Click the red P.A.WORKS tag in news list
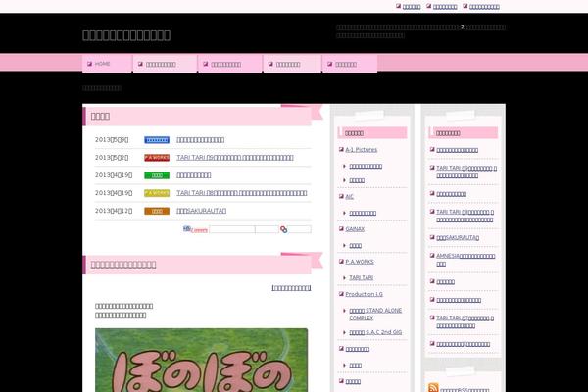588x392 pixels. tap(157, 158)
